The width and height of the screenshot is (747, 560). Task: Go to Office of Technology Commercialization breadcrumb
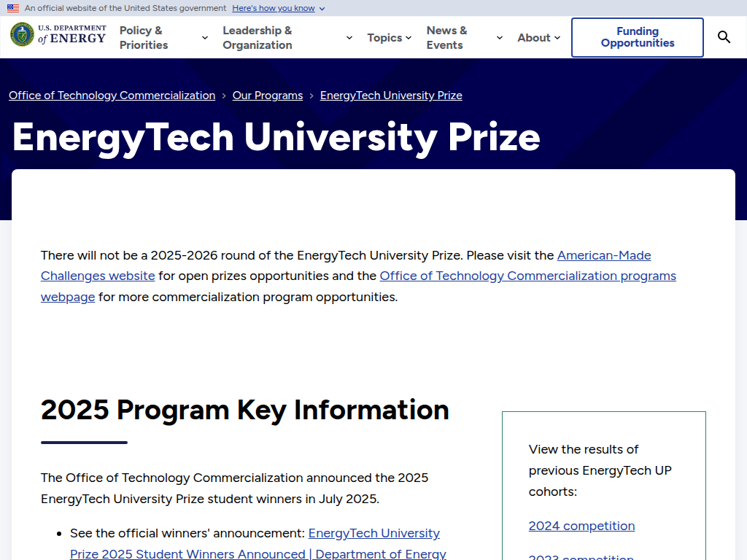point(112,96)
